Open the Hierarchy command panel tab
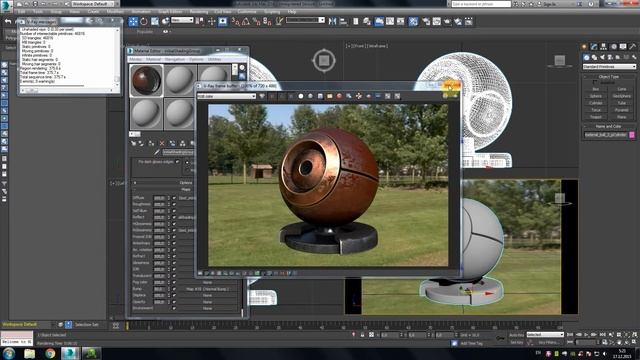 [603, 47]
